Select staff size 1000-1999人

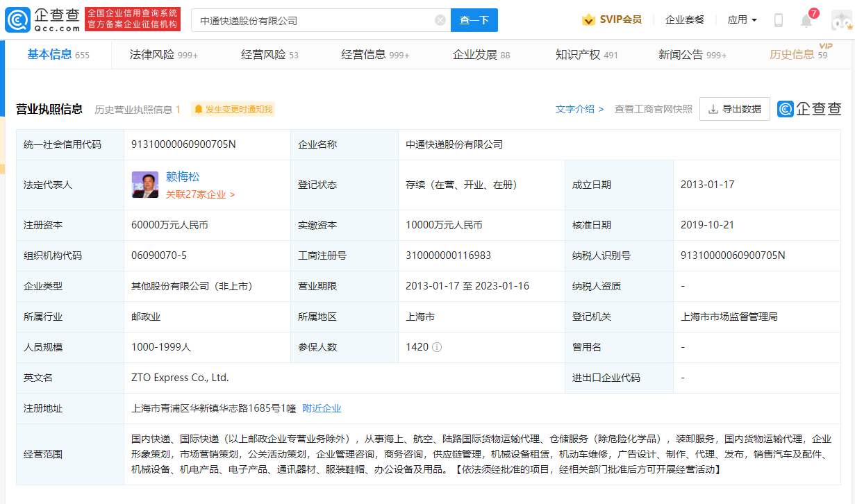[161, 347]
